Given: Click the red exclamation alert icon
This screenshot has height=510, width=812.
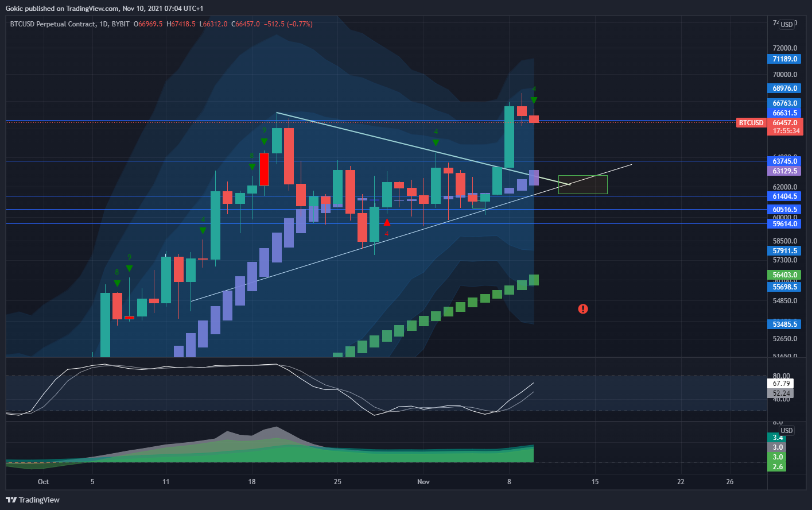Looking at the screenshot, I should coord(583,309).
